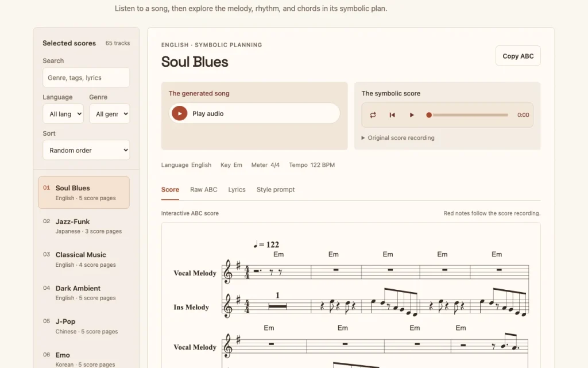Click the 'Soul Blues' title heading
The height and width of the screenshot is (368, 588).
195,62
